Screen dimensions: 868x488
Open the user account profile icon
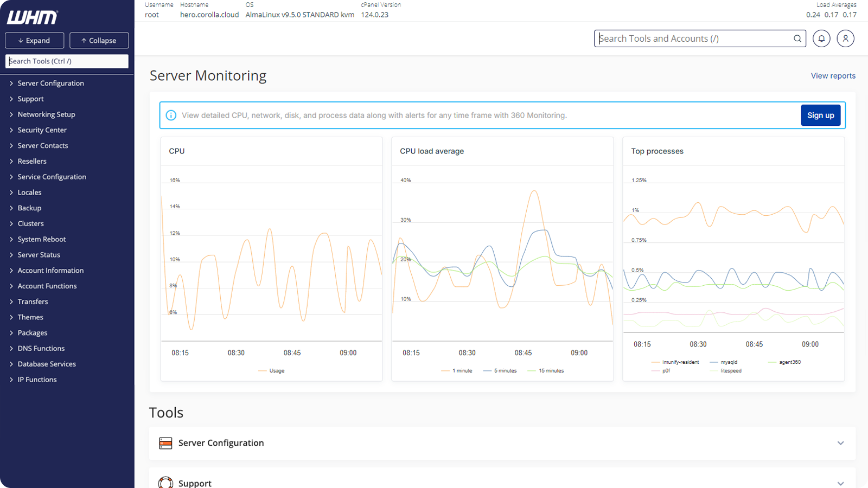[845, 38]
